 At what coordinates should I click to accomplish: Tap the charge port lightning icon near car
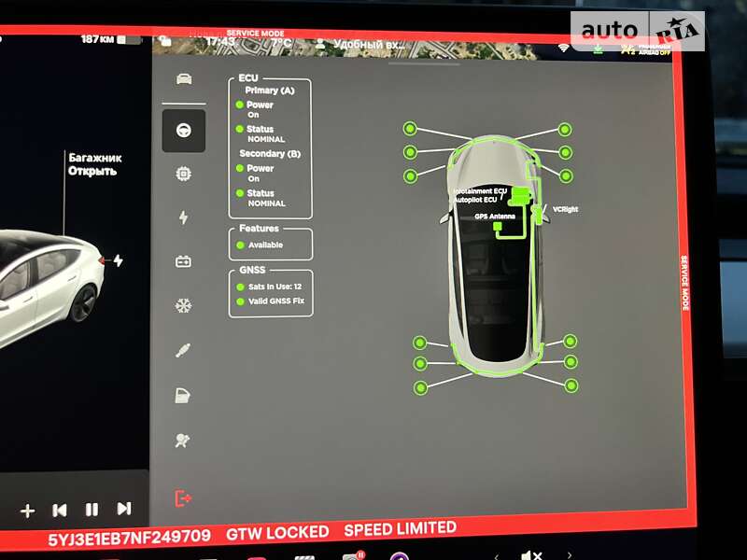[x=118, y=260]
